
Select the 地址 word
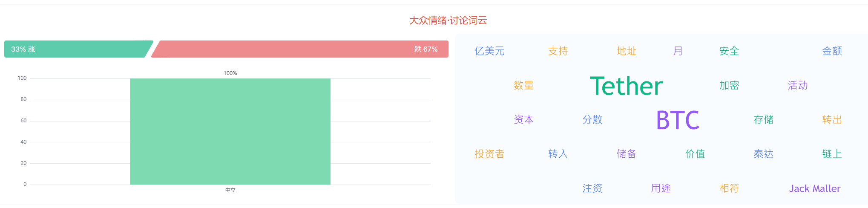tap(627, 51)
